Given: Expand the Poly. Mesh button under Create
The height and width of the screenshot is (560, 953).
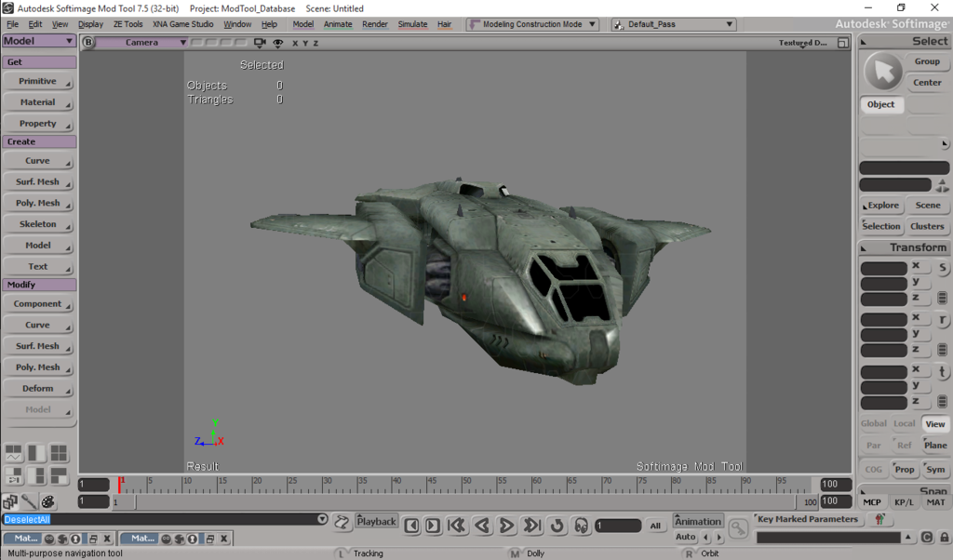Looking at the screenshot, I should [x=38, y=203].
